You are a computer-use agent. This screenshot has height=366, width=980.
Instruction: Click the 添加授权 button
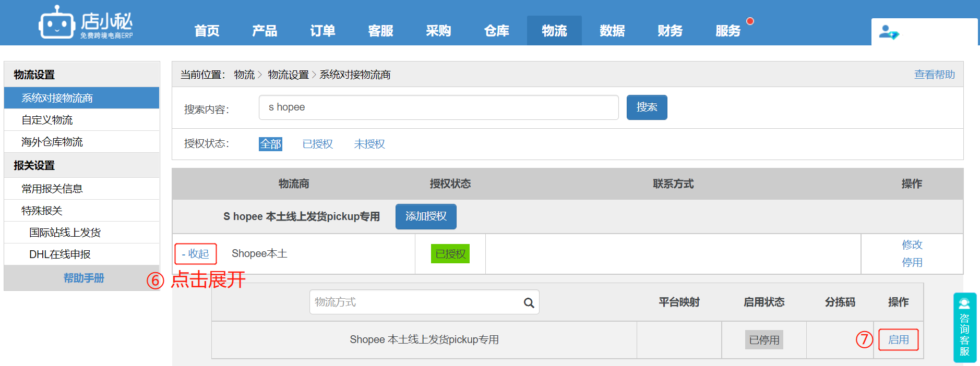[x=426, y=216]
